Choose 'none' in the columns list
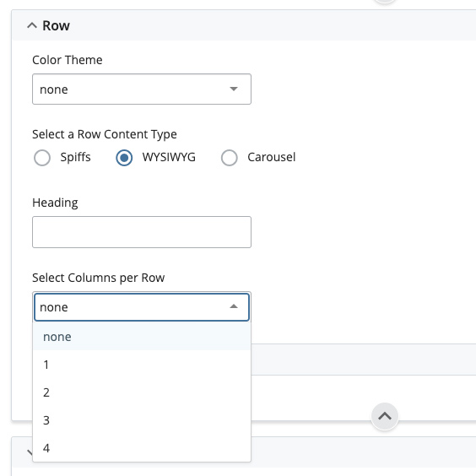476x476 pixels. pyautogui.click(x=142, y=337)
